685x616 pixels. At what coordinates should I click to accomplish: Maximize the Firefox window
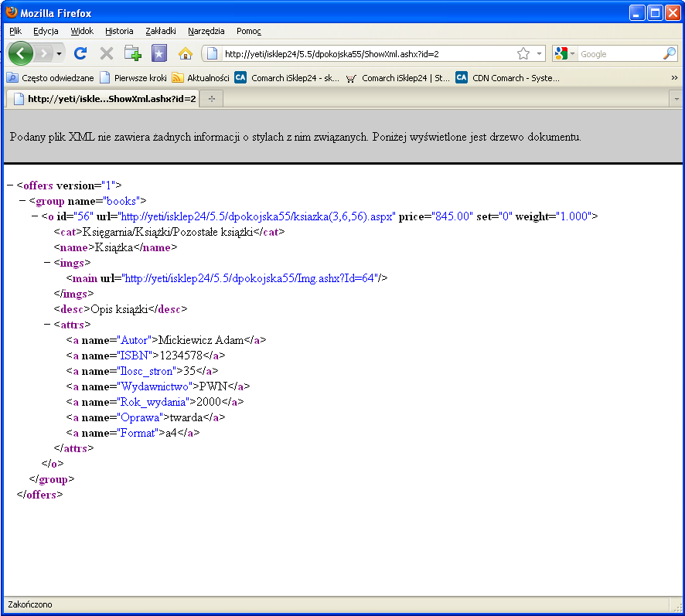[655, 12]
